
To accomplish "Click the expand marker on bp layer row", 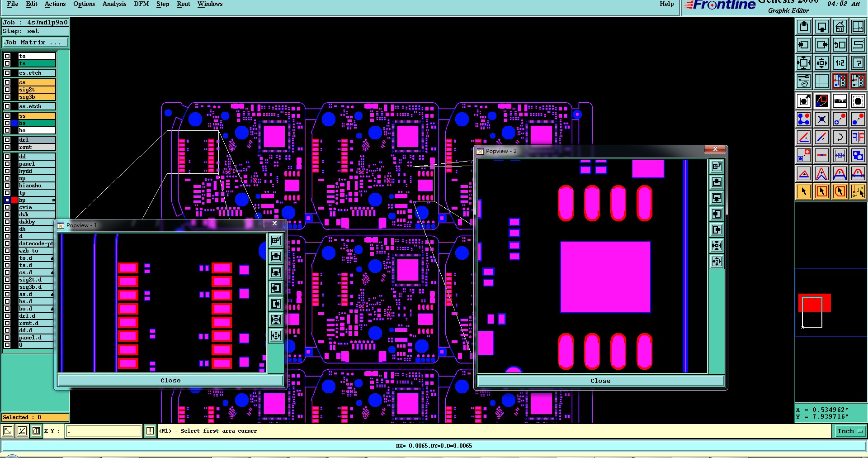I will click(53, 200).
